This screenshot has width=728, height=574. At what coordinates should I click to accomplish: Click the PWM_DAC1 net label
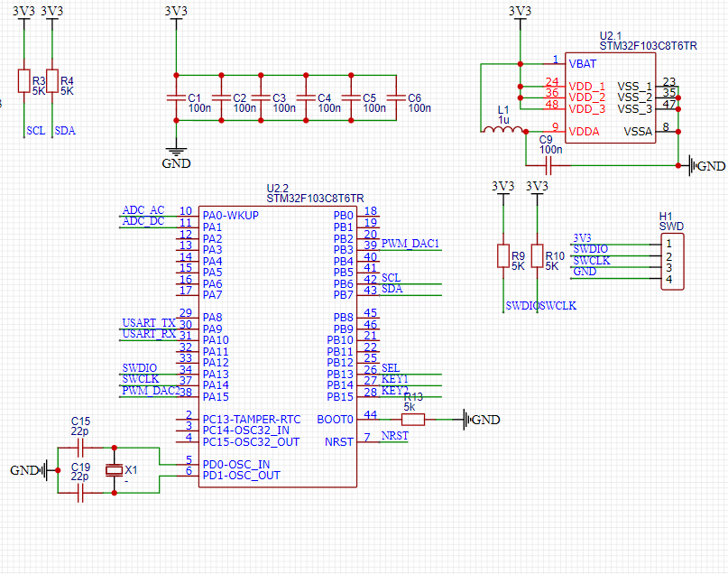point(410,245)
